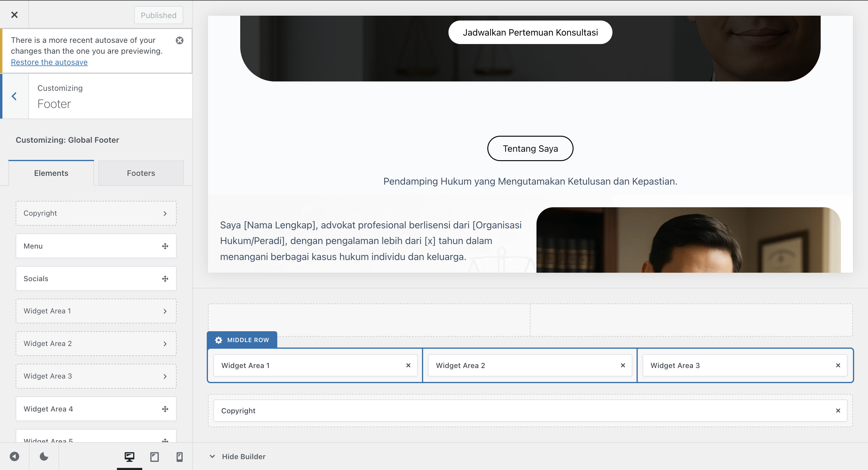Screen dimensions: 868x470
Task: Expand the Copyright element settings
Action: [x=165, y=213]
